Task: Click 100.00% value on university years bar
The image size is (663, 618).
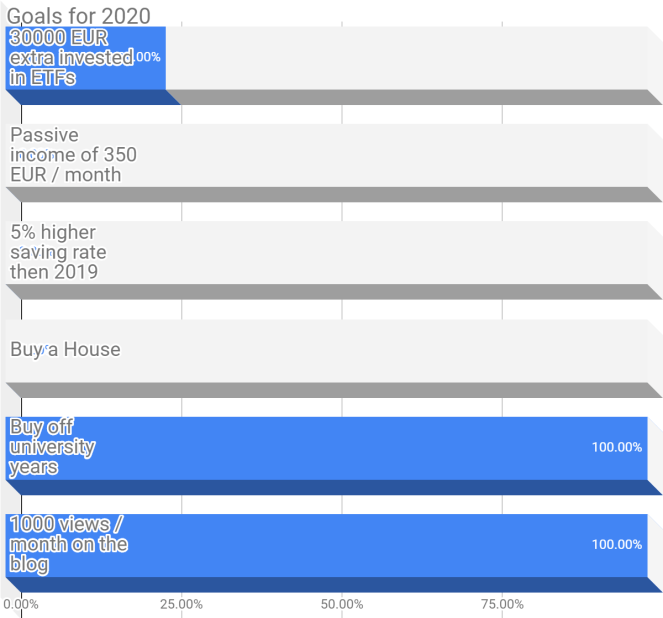Action: pyautogui.click(x=616, y=447)
